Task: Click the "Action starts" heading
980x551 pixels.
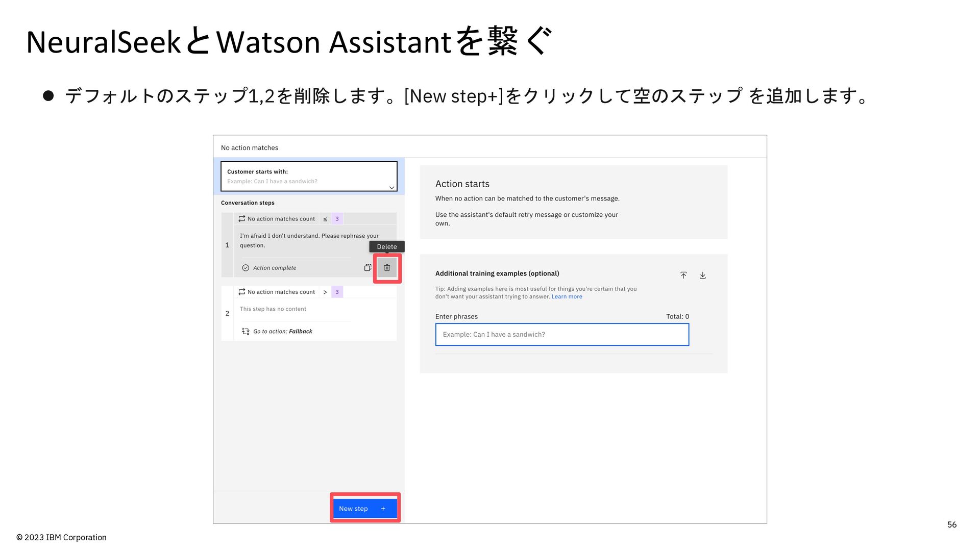Action: [x=462, y=184]
